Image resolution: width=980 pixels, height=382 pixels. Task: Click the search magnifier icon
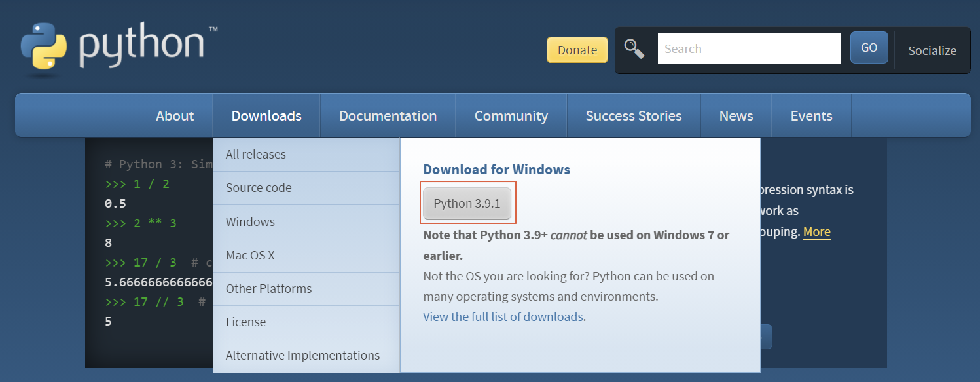(634, 48)
